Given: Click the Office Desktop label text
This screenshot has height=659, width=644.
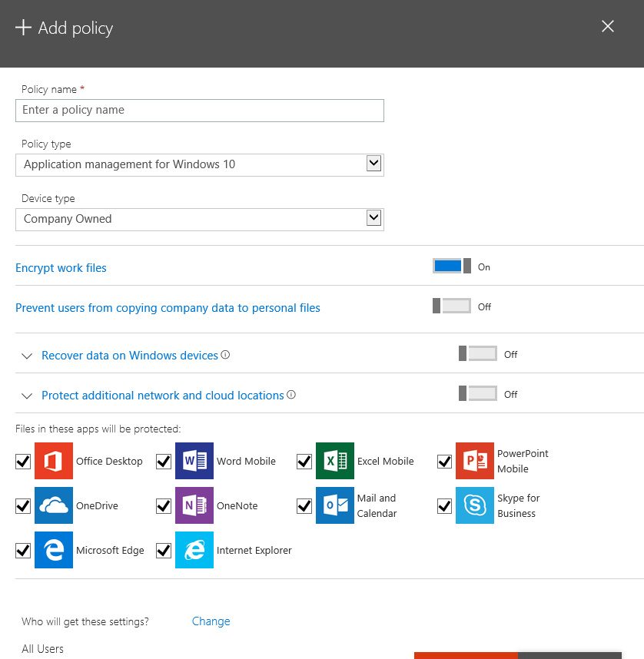Looking at the screenshot, I should pyautogui.click(x=109, y=462).
